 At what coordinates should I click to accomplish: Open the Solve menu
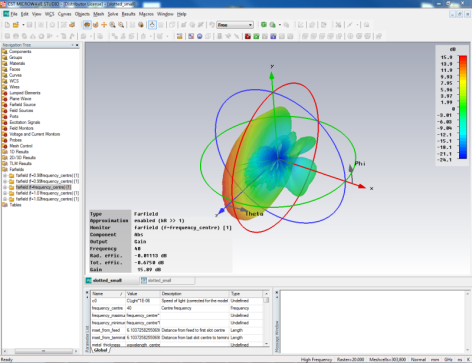[x=113, y=14]
